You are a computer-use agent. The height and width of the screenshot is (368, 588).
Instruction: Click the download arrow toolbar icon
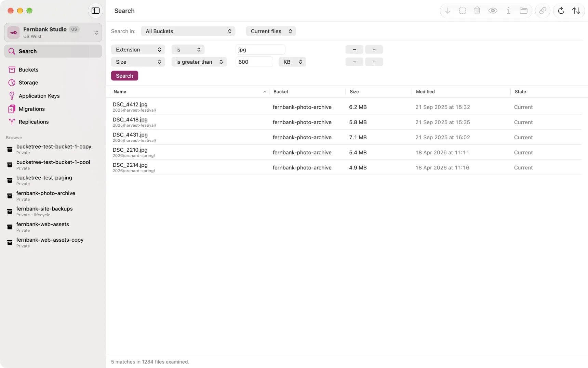pyautogui.click(x=447, y=11)
